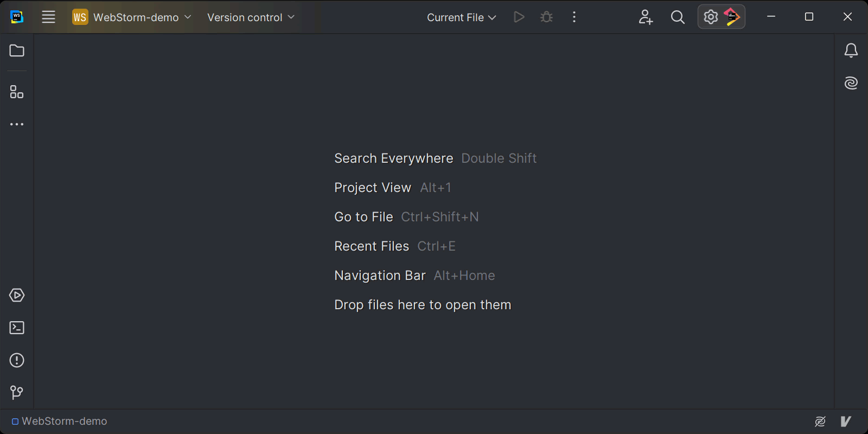This screenshot has height=434, width=868.
Task: Click the Run icon in the left sidebar
Action: [x=16, y=295]
